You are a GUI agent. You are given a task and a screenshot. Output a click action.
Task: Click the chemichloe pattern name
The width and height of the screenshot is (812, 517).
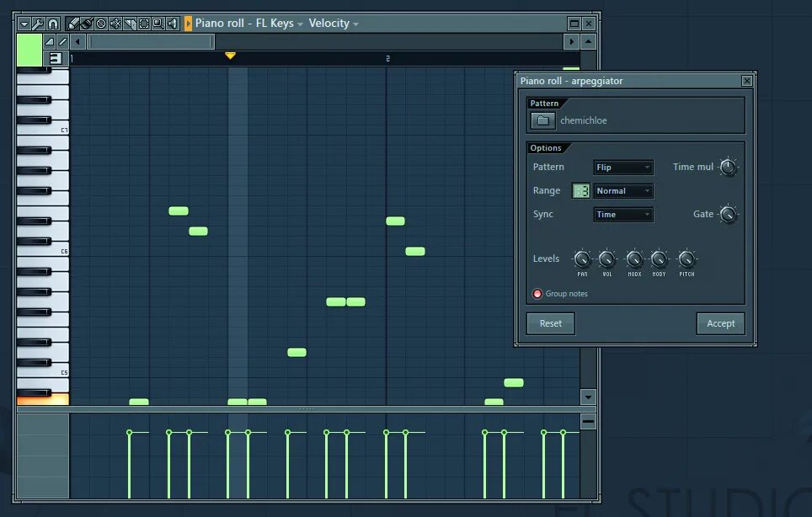584,120
